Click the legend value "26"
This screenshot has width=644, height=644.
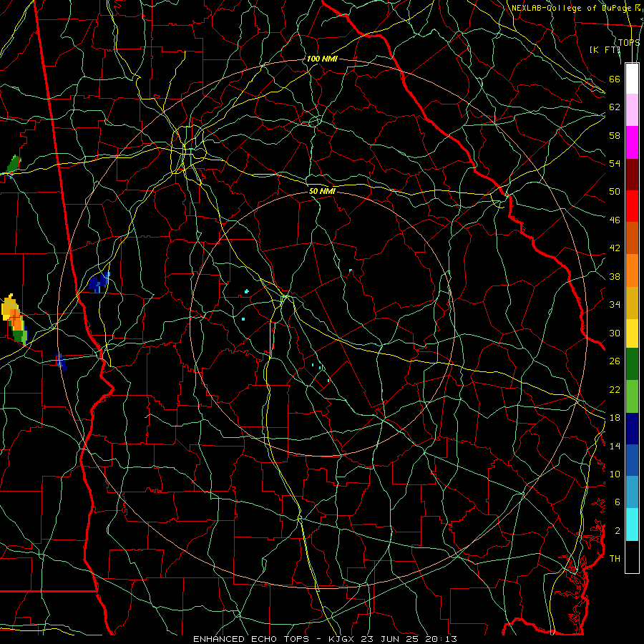coord(615,361)
